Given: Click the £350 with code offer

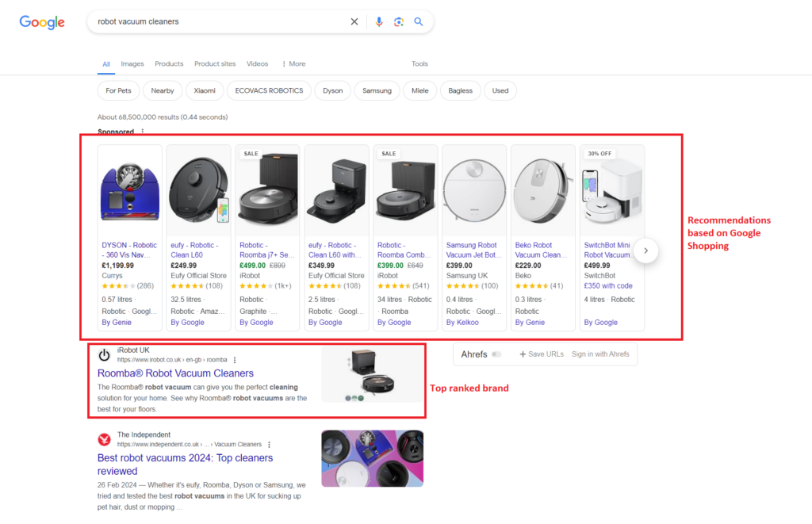Looking at the screenshot, I should [608, 286].
